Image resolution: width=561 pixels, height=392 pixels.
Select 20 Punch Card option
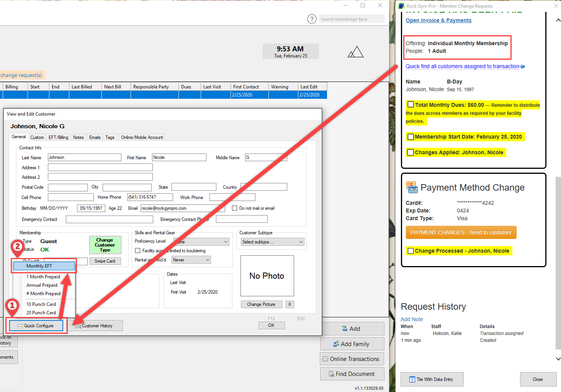click(44, 313)
